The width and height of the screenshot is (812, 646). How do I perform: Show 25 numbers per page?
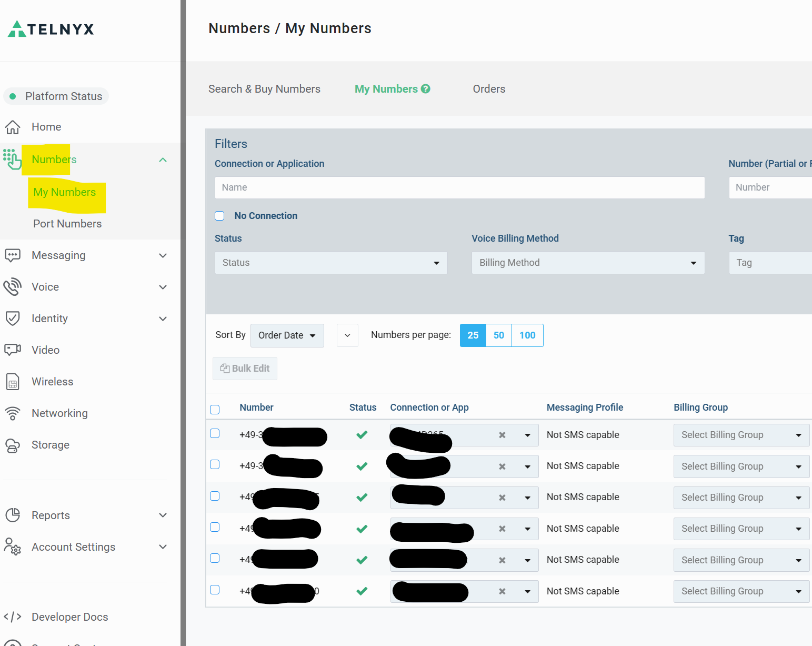pyautogui.click(x=473, y=335)
